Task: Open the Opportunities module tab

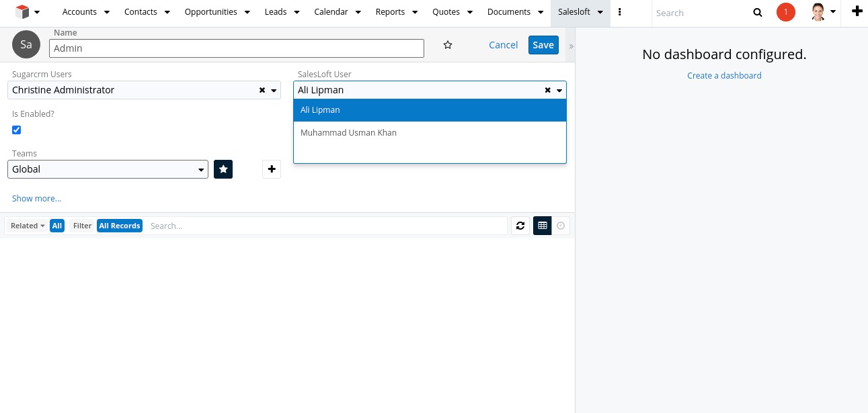Action: (210, 12)
